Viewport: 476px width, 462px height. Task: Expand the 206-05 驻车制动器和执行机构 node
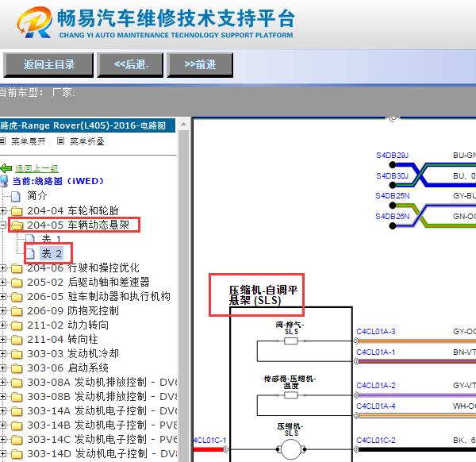pyautogui.click(x=3, y=296)
